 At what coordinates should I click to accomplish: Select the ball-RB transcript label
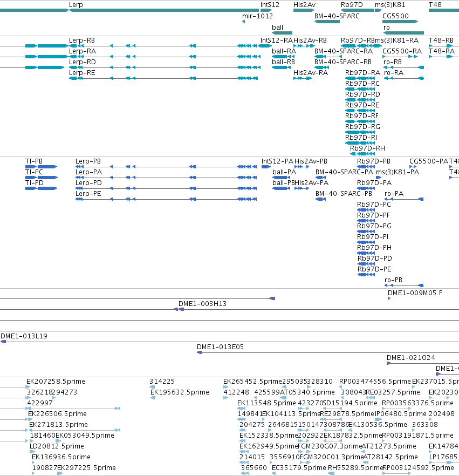coord(283,62)
